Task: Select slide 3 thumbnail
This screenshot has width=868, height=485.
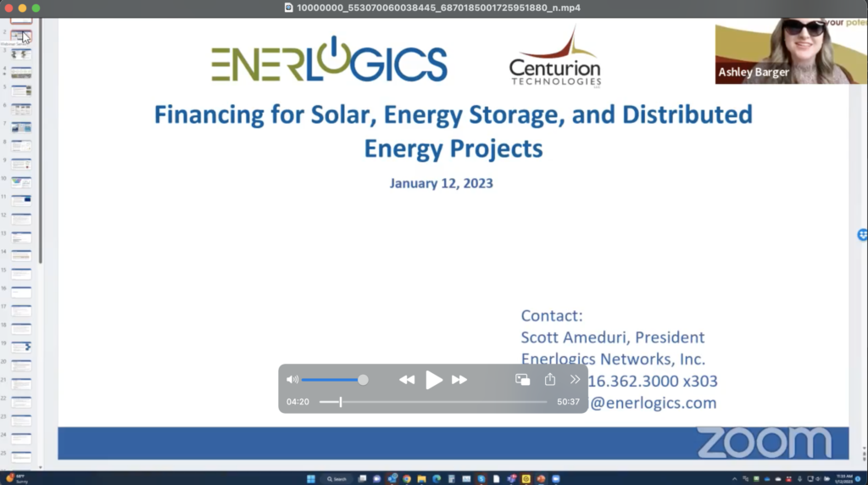Action: click(x=21, y=54)
